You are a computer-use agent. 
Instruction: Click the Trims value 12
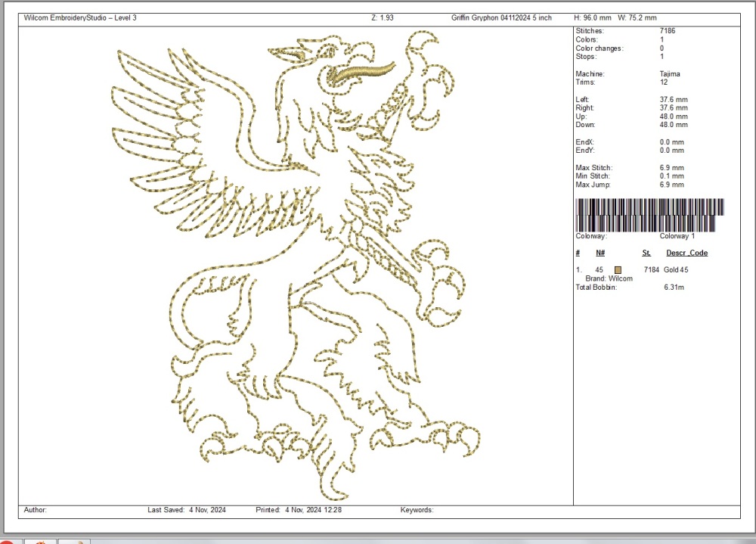tap(664, 82)
